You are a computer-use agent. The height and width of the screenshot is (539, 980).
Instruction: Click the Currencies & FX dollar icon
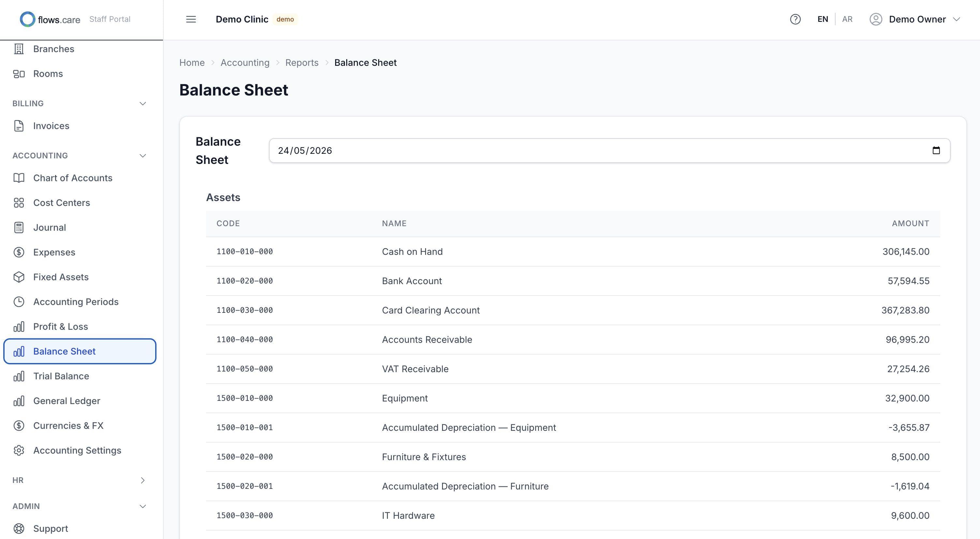[19, 425]
